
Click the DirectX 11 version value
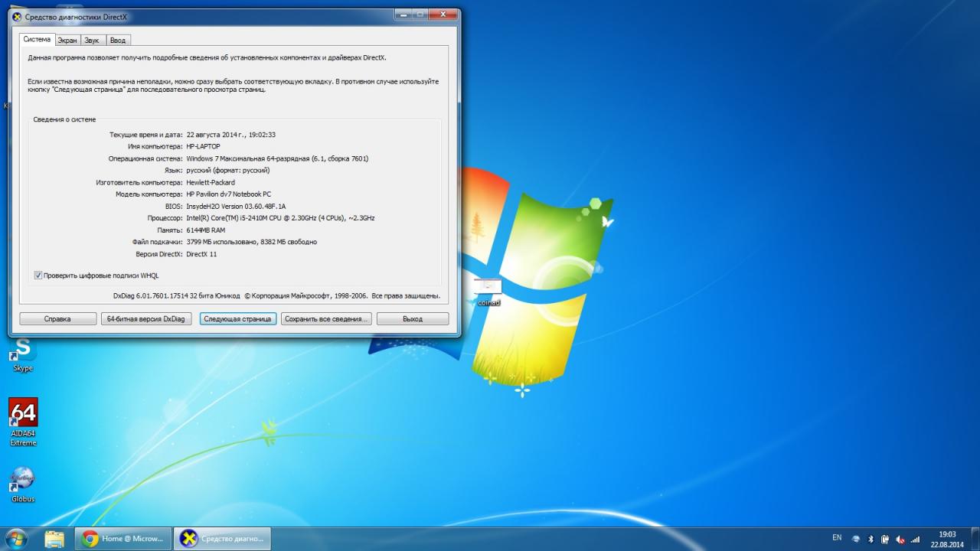pos(201,254)
